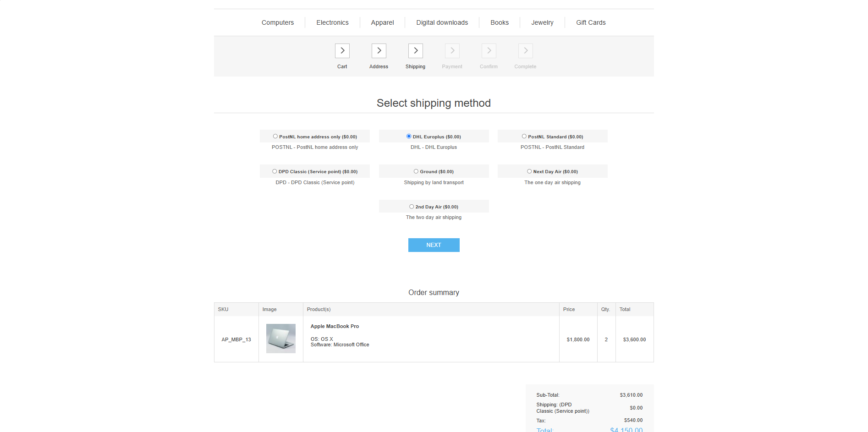Click the Tax amount $540.00
Viewport: 868px width, 432px height.
[x=633, y=420]
